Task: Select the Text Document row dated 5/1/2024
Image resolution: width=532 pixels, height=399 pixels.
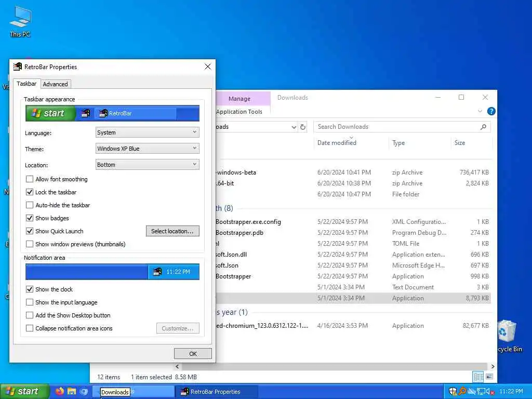Action: 353,287
